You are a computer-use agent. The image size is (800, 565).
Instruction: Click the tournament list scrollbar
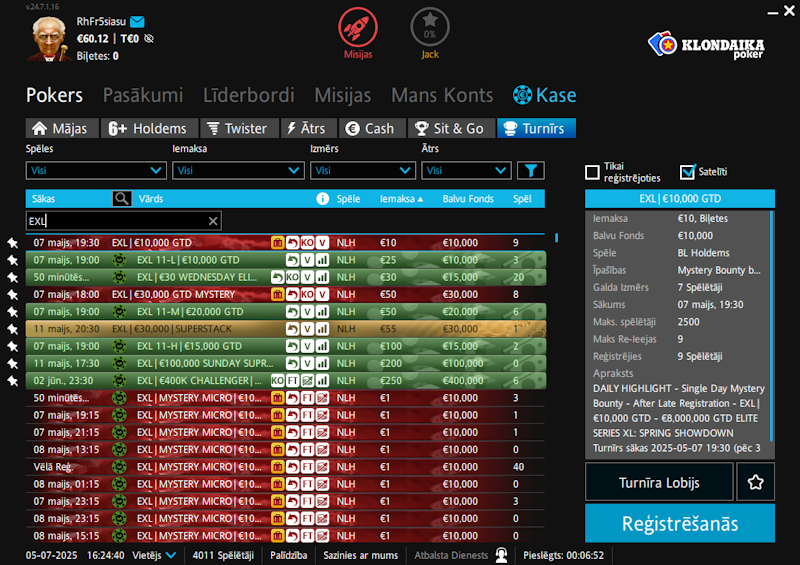tap(556, 238)
